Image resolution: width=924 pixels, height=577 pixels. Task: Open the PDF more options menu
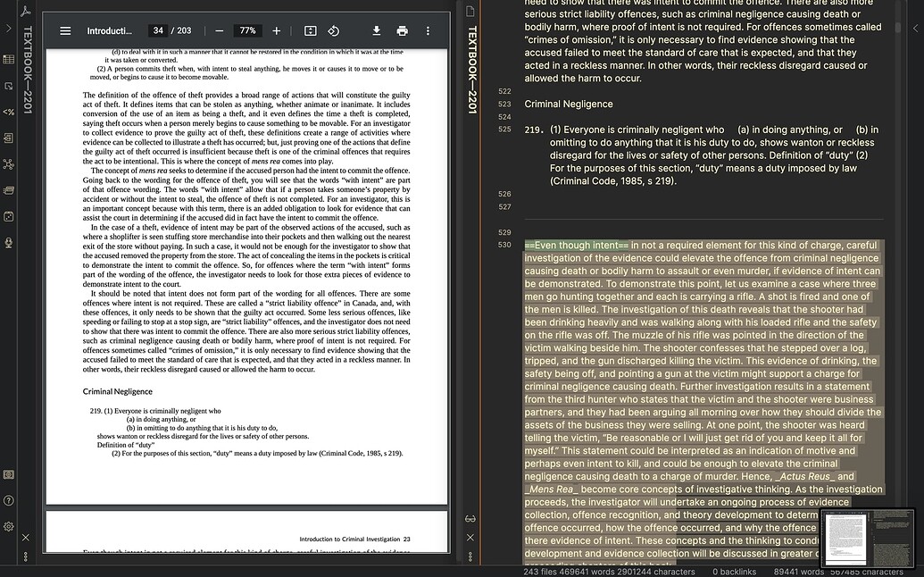(x=428, y=29)
